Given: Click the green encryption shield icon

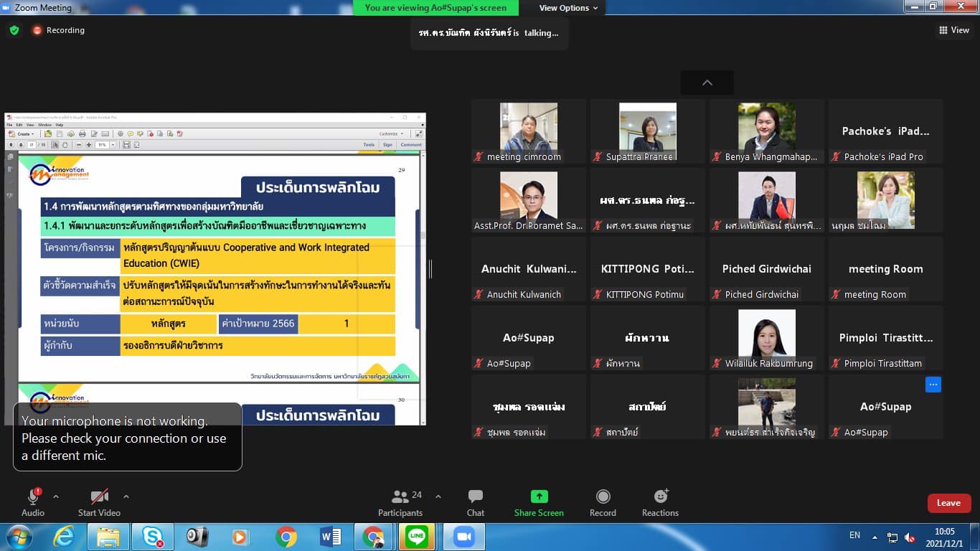Looking at the screenshot, I should (x=14, y=30).
